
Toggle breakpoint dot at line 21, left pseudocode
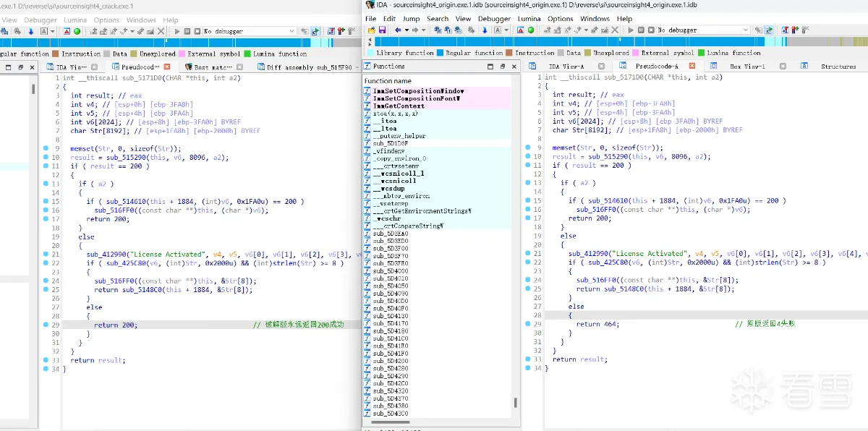45,255
